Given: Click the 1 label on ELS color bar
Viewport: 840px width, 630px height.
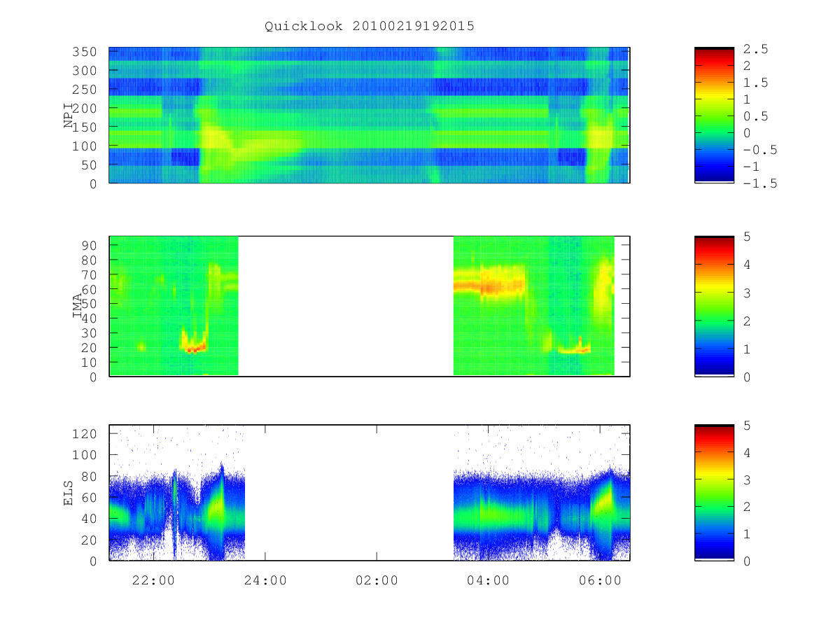Looking at the screenshot, I should tap(747, 534).
